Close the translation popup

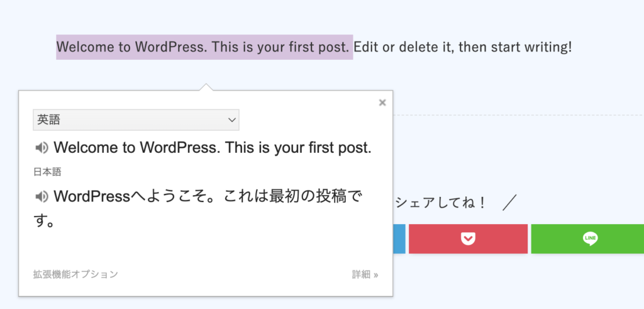tap(382, 103)
